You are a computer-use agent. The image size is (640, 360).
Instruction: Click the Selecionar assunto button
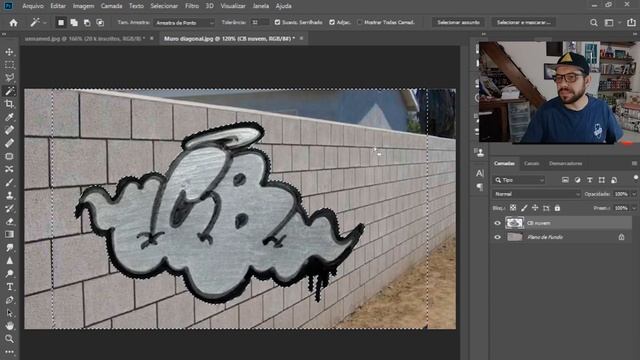click(x=458, y=22)
